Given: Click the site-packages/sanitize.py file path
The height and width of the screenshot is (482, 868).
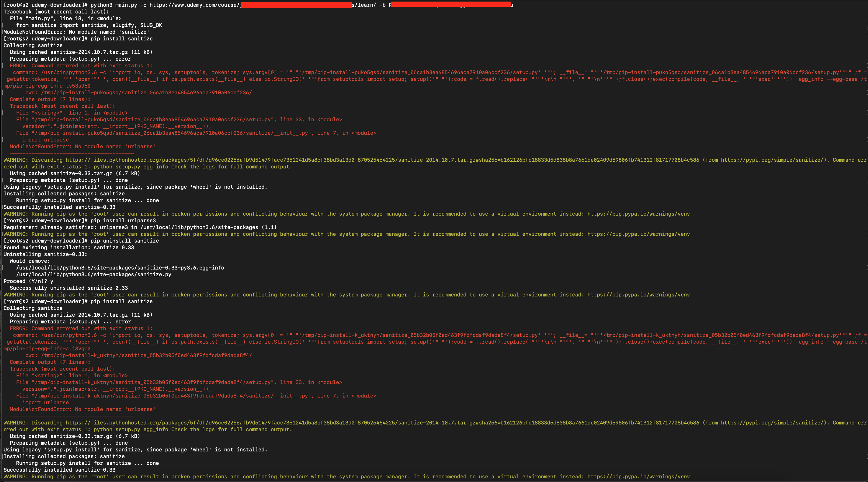Looking at the screenshot, I should click(x=94, y=275).
